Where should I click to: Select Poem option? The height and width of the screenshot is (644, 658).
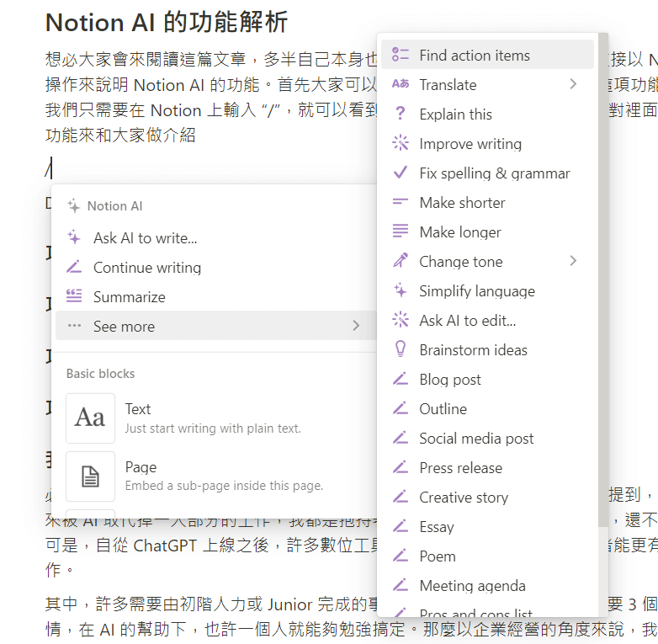[488, 556]
